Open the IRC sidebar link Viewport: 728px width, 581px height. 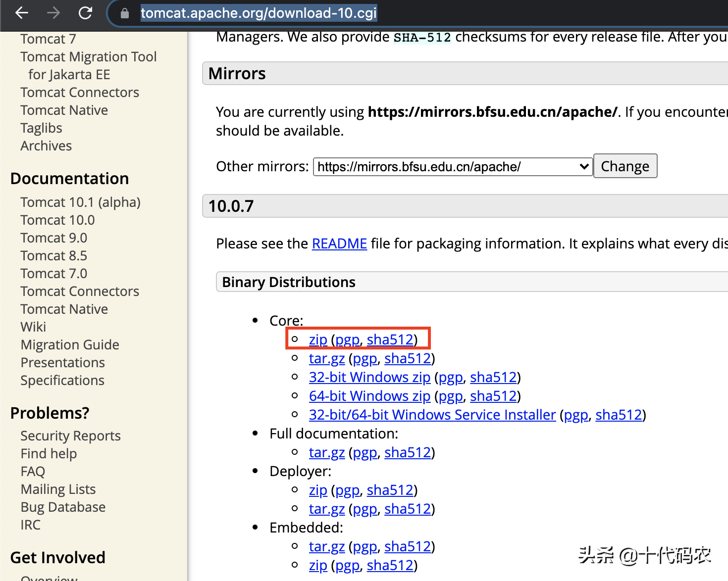[x=31, y=525]
